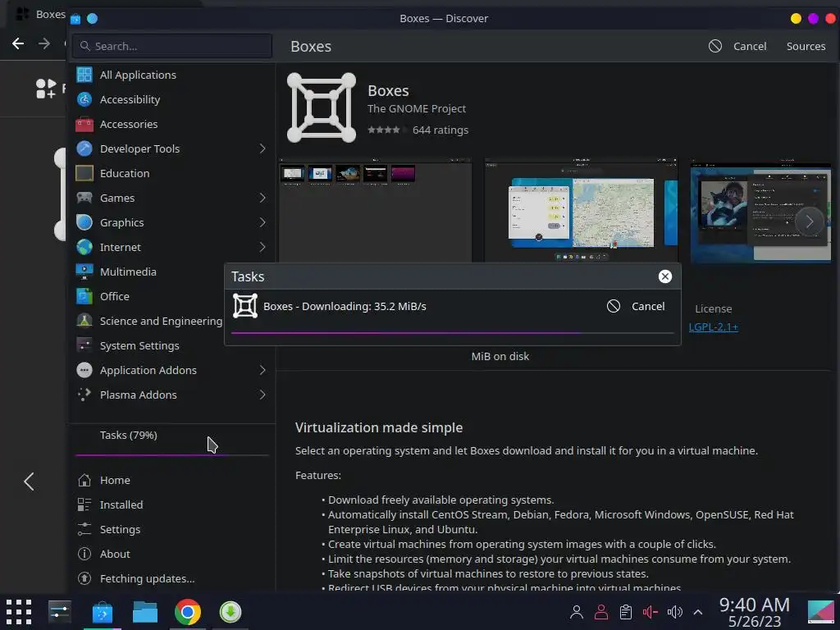Image resolution: width=840 pixels, height=630 pixels.
Task: Open the map screenshot thumbnail
Action: [x=581, y=210]
